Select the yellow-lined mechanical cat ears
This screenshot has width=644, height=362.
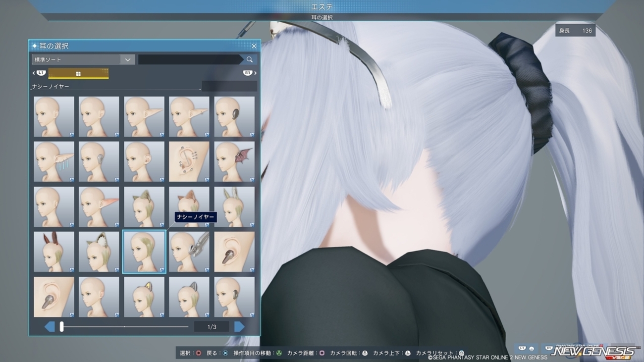pos(144,297)
